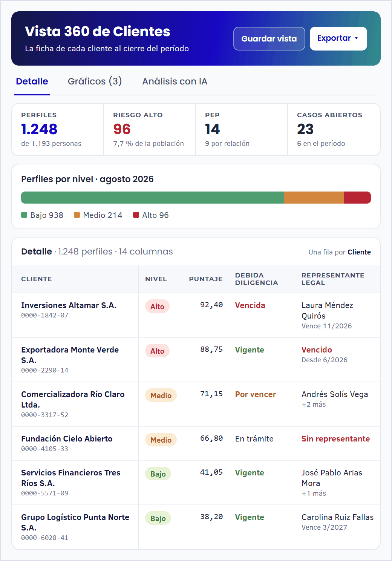392x561 pixels.
Task: Click the Alto 96 legend entry
Action: [151, 215]
